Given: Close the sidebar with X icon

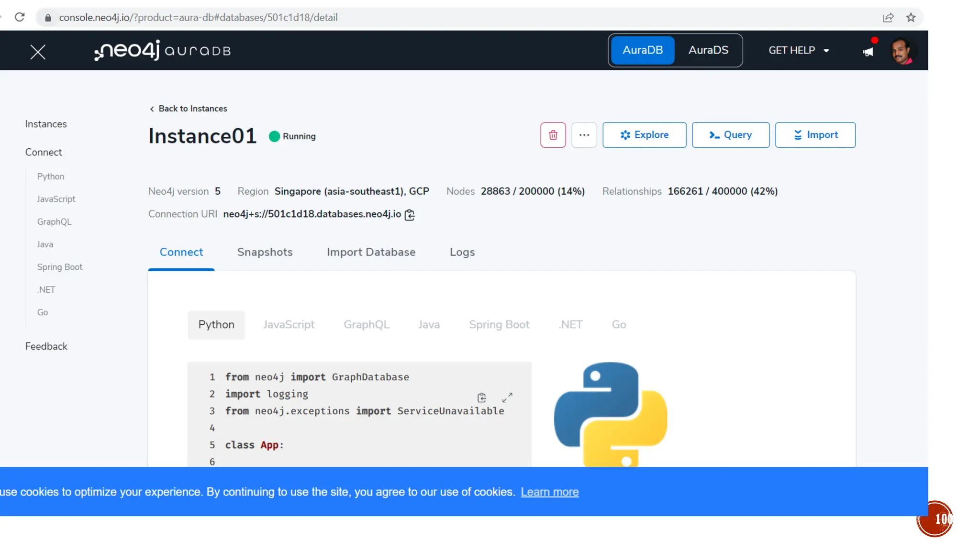Looking at the screenshot, I should (x=38, y=52).
